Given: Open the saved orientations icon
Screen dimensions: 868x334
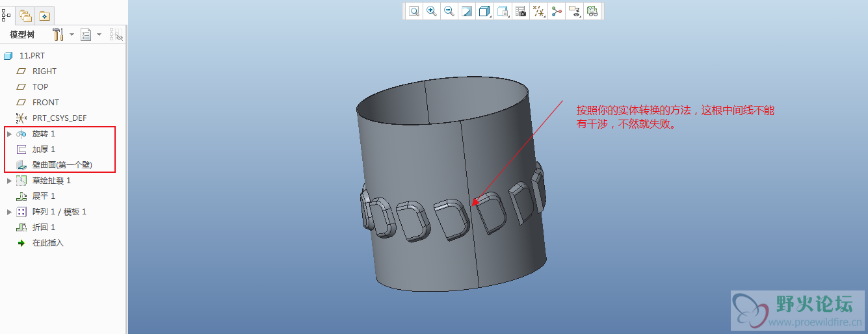Looking at the screenshot, I should (x=503, y=11).
